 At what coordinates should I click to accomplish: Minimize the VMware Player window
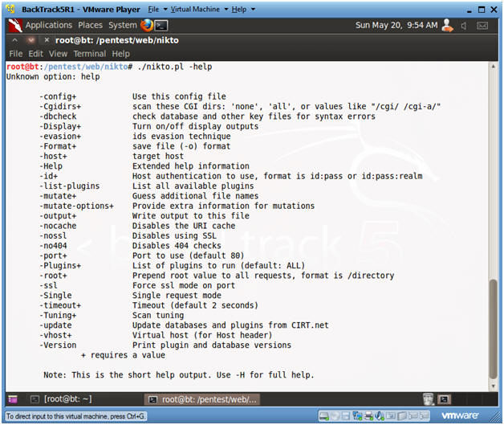(x=469, y=10)
